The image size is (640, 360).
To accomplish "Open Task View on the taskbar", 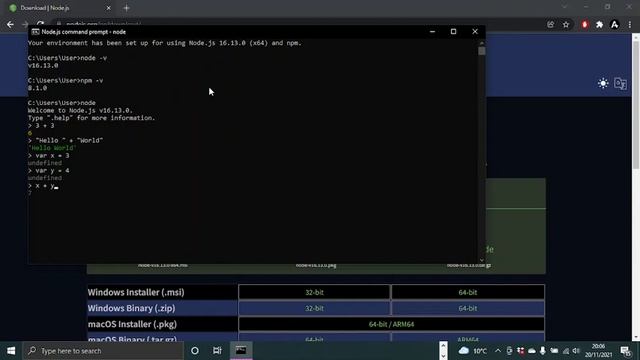I will pyautogui.click(x=217, y=351).
